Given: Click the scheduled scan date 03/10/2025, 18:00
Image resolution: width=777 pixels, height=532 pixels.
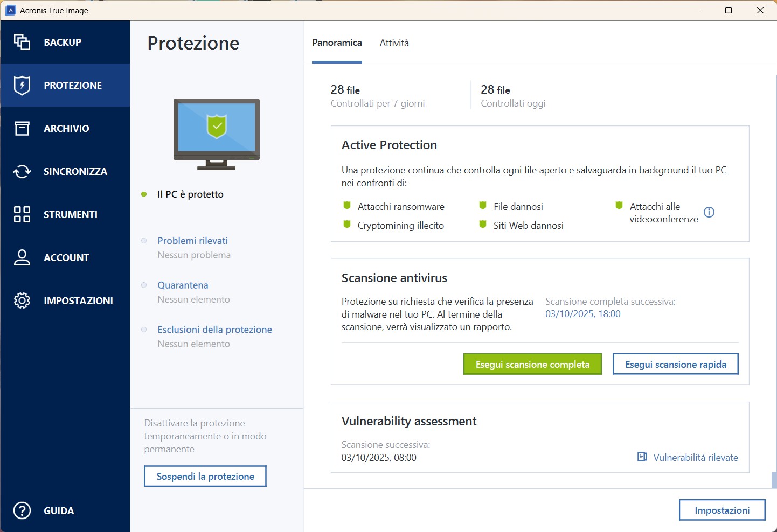Looking at the screenshot, I should pos(582,314).
